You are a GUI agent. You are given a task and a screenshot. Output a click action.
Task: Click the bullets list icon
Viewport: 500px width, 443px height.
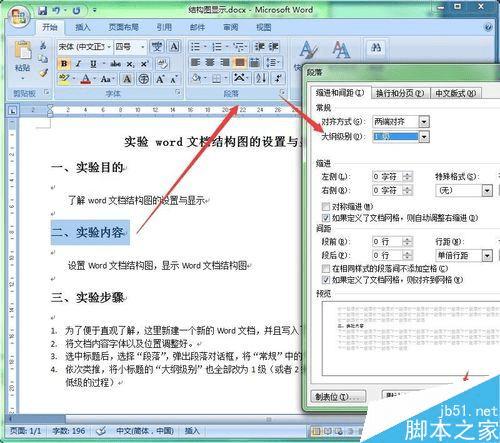(x=195, y=47)
